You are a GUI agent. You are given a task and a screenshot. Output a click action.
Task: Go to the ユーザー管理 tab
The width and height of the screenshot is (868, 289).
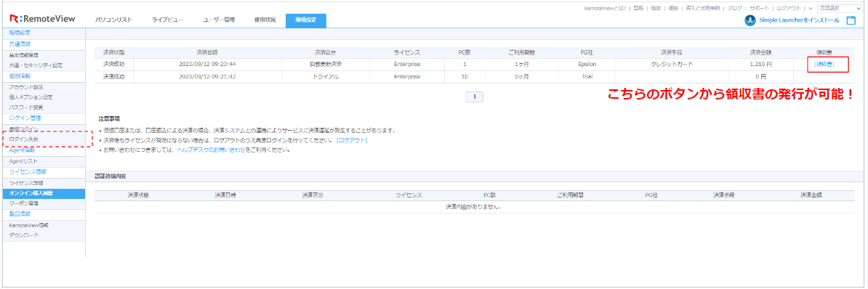(219, 20)
